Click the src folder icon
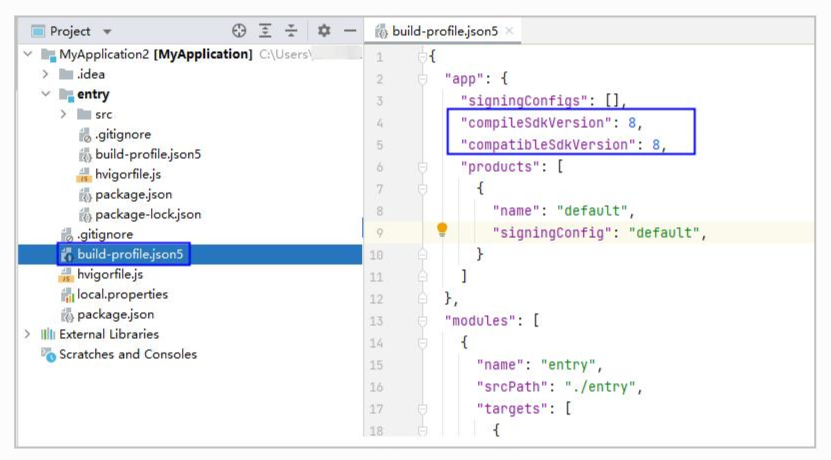This screenshot has width=831, height=460. tap(84, 114)
